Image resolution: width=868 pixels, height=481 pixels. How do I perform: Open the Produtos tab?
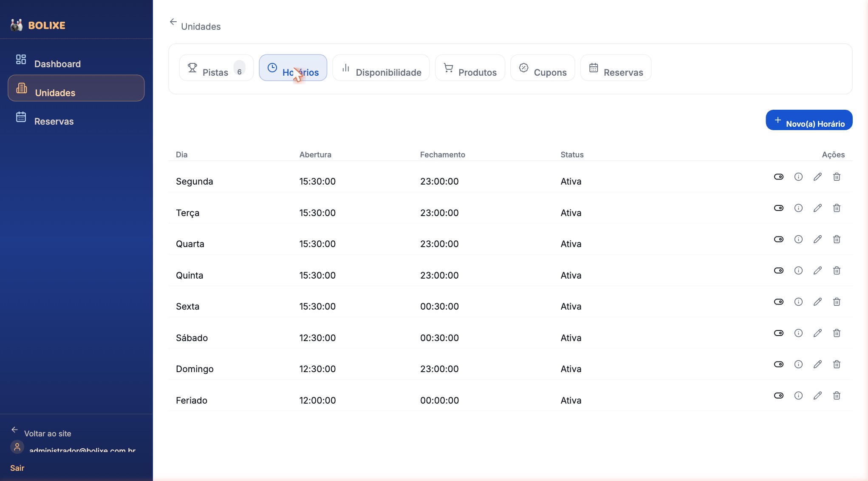[x=470, y=68]
